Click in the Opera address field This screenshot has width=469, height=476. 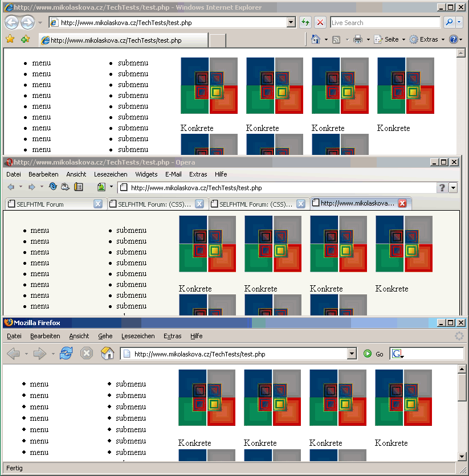click(x=277, y=188)
